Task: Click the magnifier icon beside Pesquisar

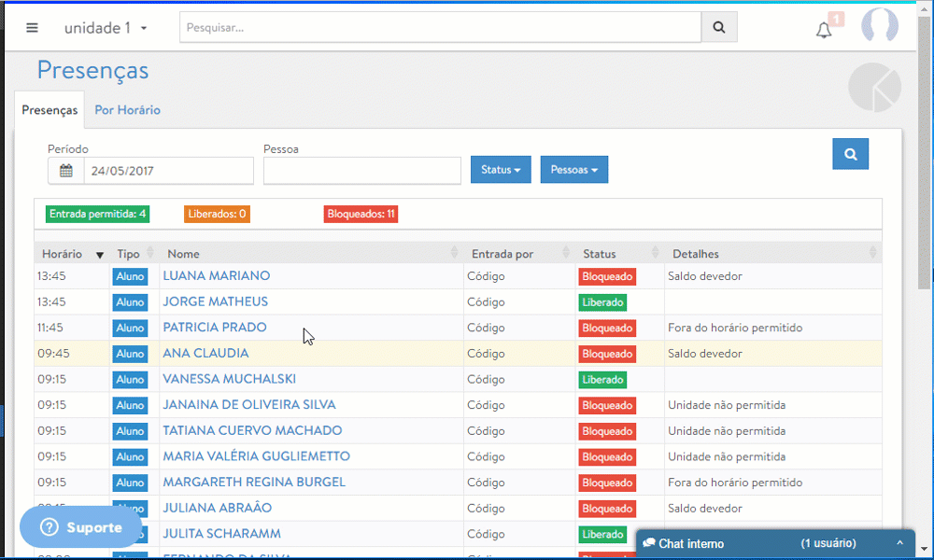Action: [719, 27]
